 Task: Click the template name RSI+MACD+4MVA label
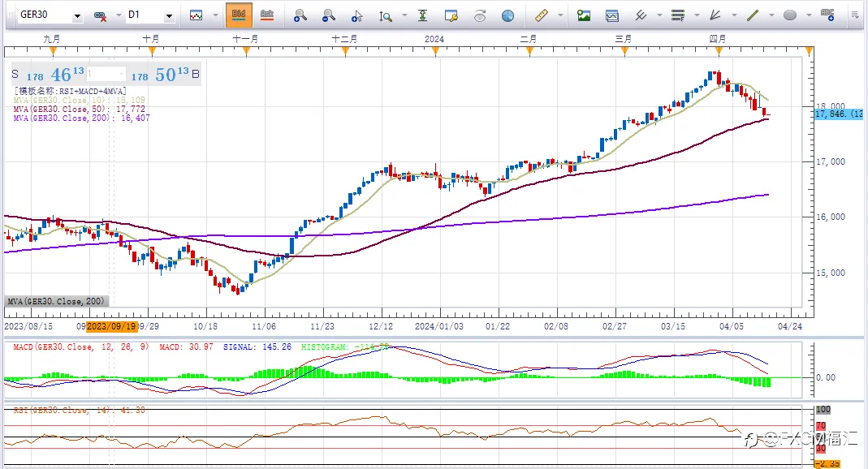pyautogui.click(x=71, y=91)
